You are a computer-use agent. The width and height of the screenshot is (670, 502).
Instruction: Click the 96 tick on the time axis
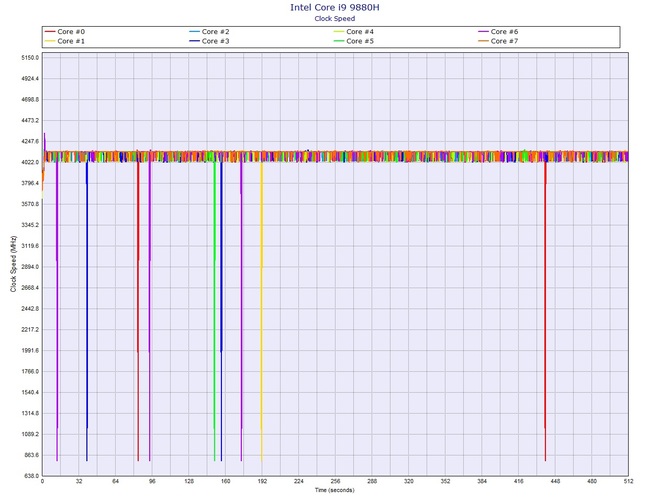point(153,481)
